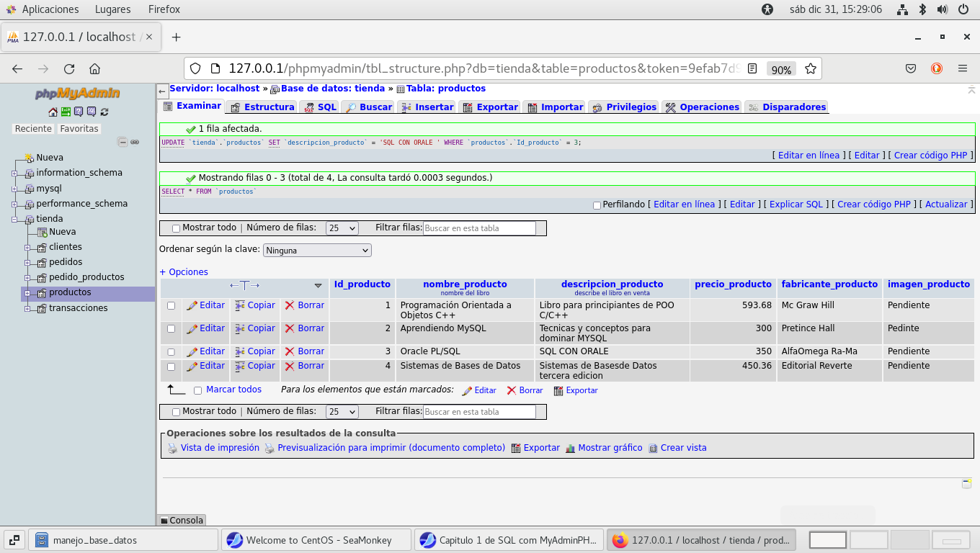Click the Crear código PHP link for UPDATE
The height and width of the screenshot is (553, 980).
point(930,155)
